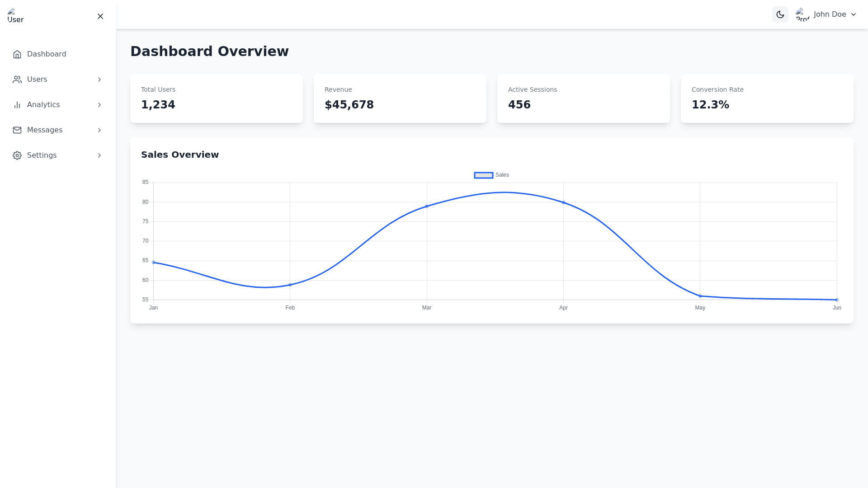
Task: Open the John Doe dropdown arrow
Action: tap(854, 14)
